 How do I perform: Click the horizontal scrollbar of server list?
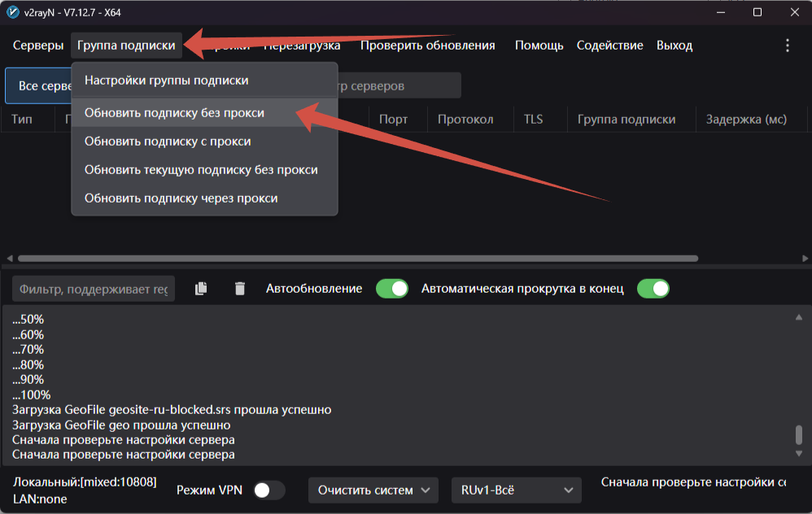tap(358, 258)
